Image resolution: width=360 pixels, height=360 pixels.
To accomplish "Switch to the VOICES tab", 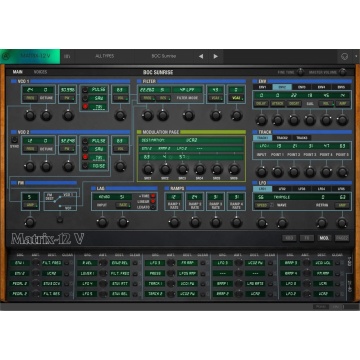I will click(40, 72).
